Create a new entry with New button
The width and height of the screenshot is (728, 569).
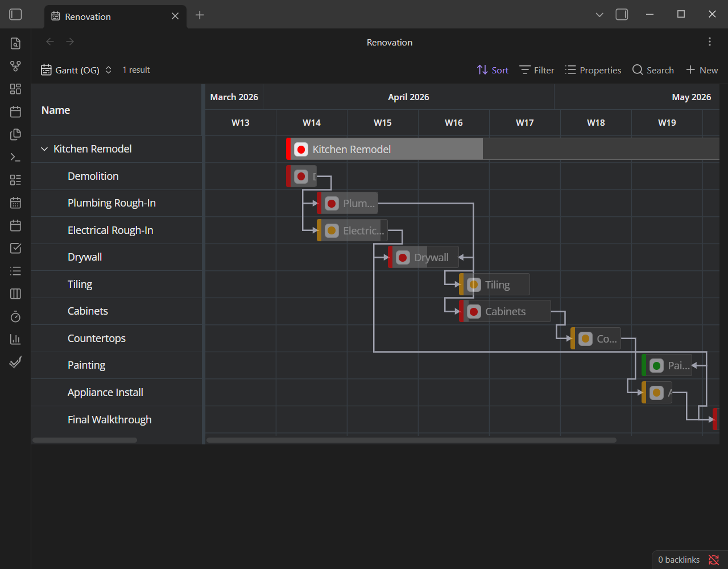tap(702, 70)
